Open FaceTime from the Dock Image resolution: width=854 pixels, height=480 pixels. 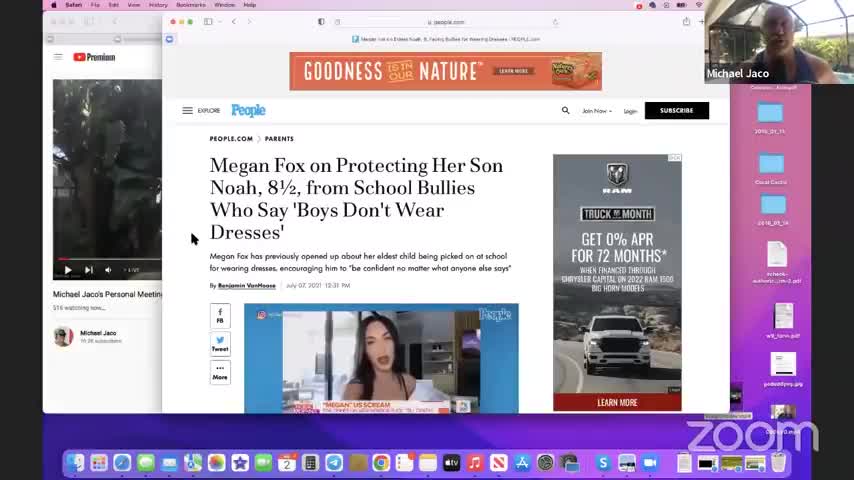[x=264, y=463]
